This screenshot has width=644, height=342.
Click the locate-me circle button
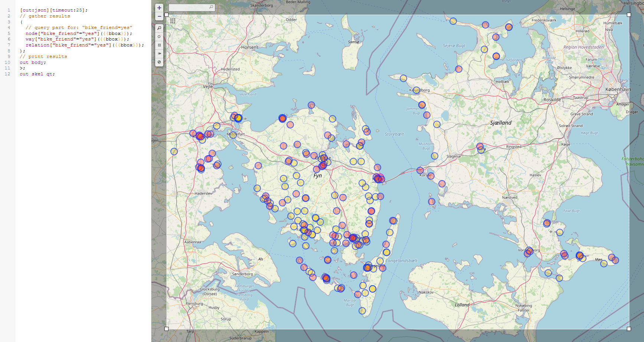click(159, 37)
